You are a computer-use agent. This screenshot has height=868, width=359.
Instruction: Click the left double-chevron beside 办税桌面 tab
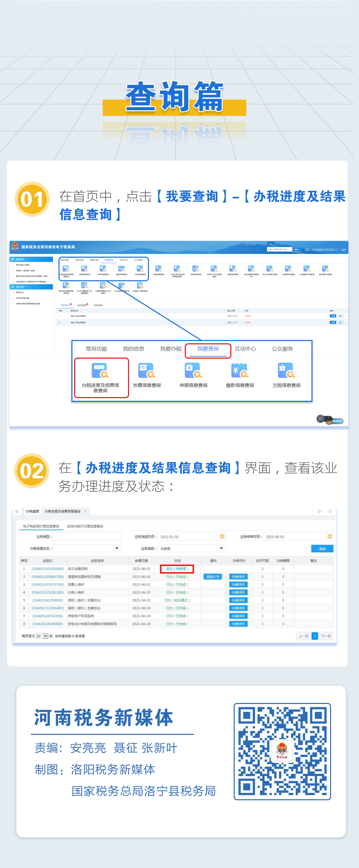(17, 511)
